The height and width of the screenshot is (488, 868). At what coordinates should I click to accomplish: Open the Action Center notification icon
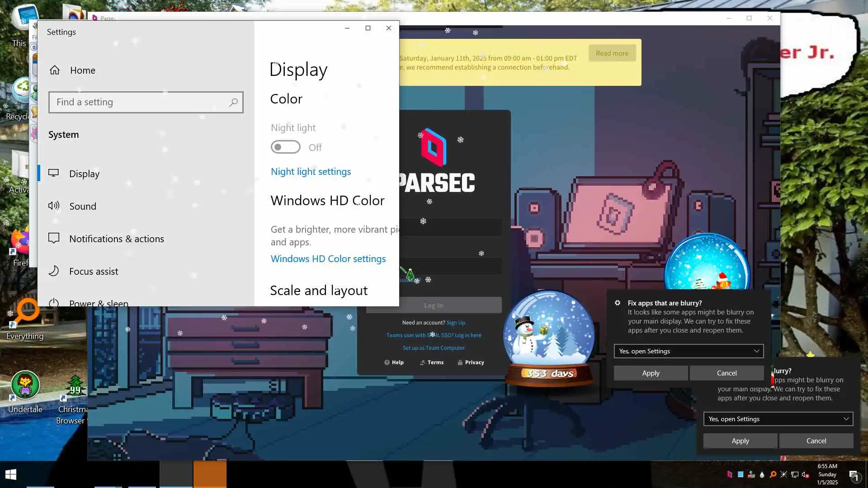click(854, 475)
